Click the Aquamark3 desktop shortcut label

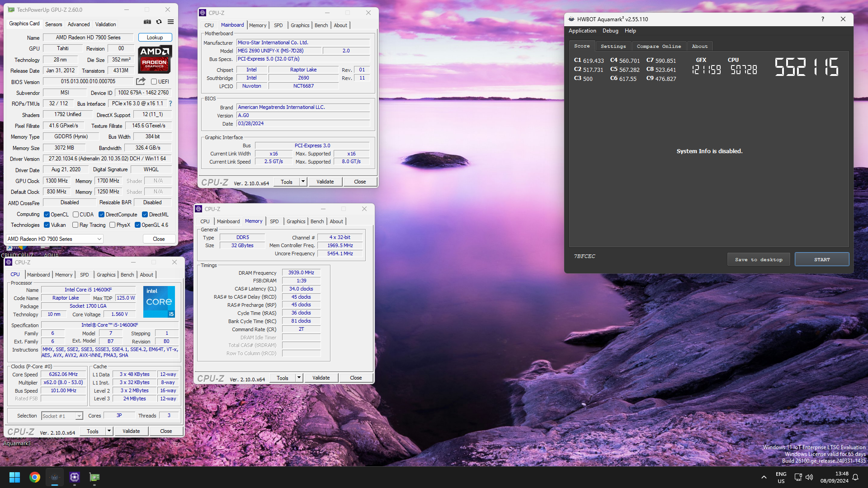pos(17,443)
